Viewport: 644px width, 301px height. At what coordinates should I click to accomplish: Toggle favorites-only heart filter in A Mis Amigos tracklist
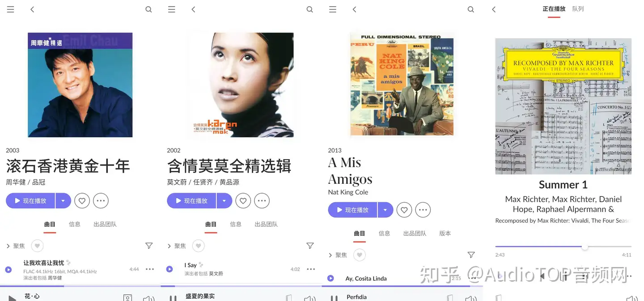coord(360,255)
